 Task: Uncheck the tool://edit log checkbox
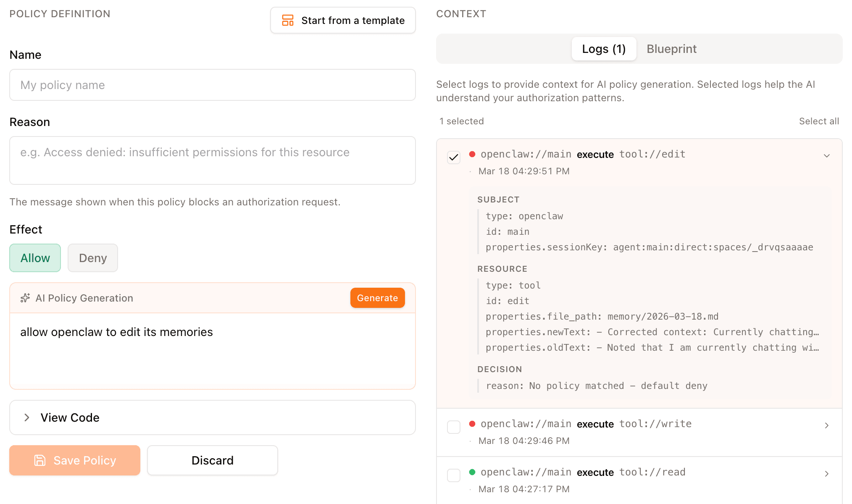pyautogui.click(x=454, y=157)
